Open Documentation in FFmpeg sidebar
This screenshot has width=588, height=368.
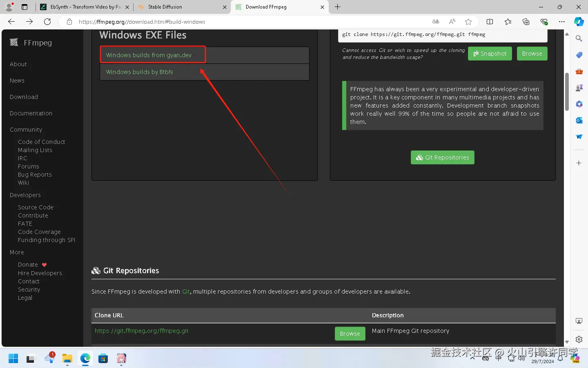[31, 113]
